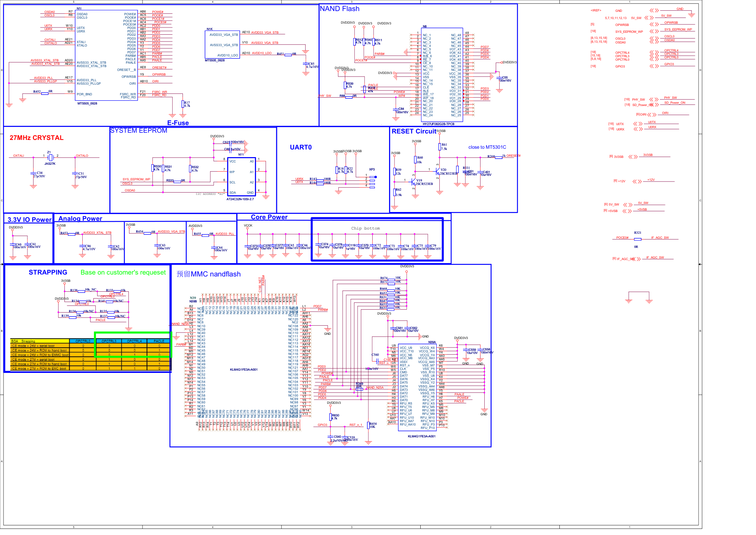Screen dimensions: 756x535
Task: Click the "R60" 10k resistor label
Action: 420,157
